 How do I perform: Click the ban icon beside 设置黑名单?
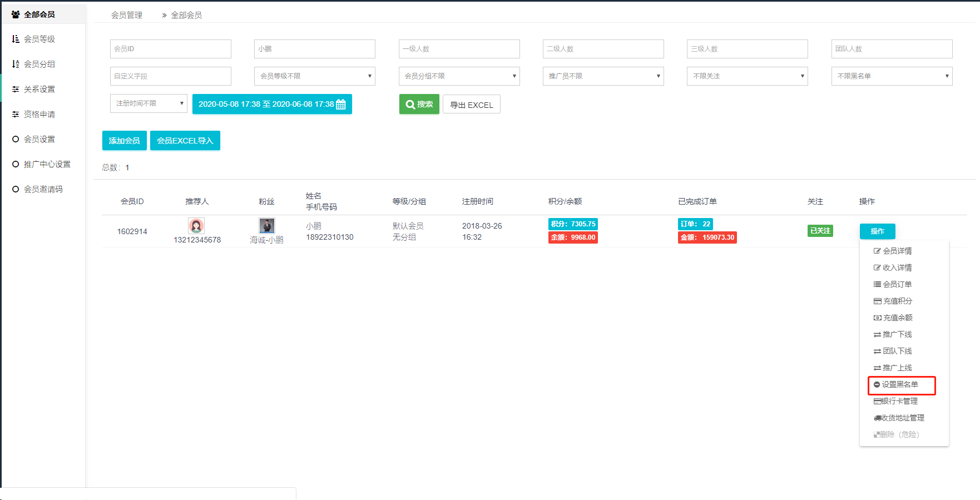click(877, 384)
